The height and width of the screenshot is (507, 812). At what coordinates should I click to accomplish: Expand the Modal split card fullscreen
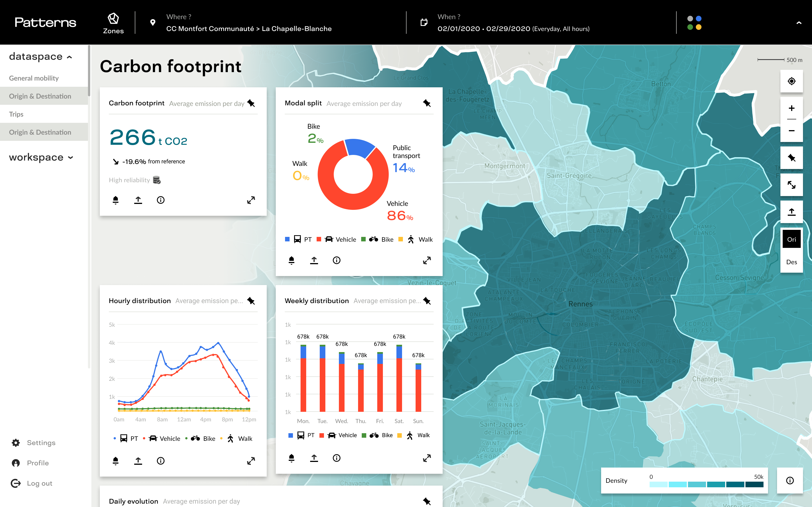tap(427, 260)
